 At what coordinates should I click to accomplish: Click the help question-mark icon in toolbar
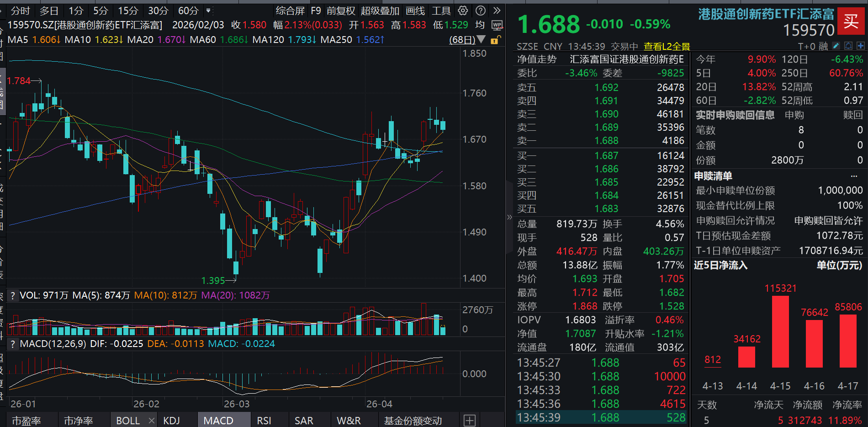click(x=480, y=10)
